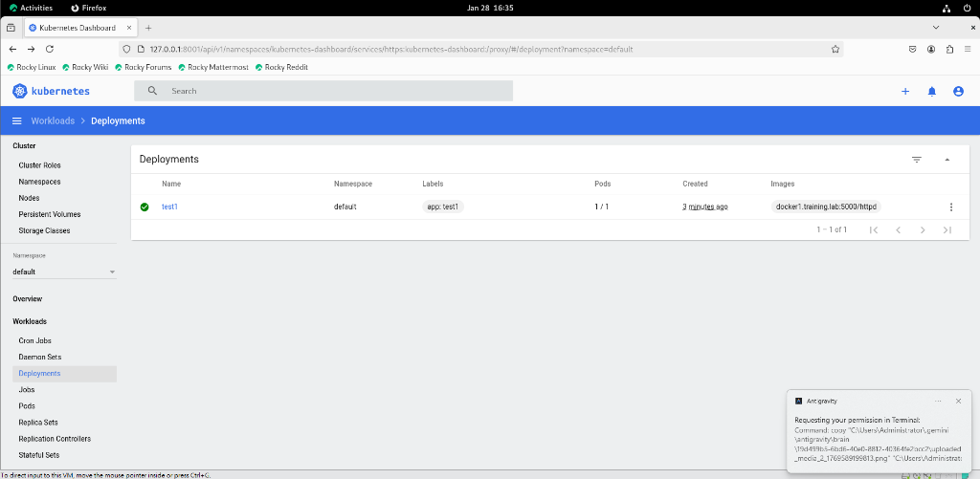Screen dimensions: 980x479
Task: Reload the page with the refresh icon
Action: pyautogui.click(x=50, y=49)
